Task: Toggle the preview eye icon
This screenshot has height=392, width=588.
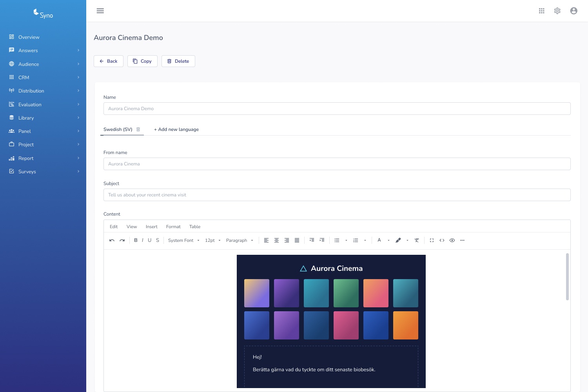Action: click(x=452, y=240)
